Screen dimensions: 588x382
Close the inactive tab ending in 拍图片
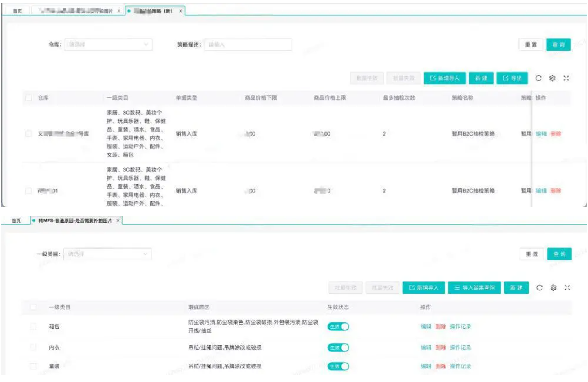tap(119, 11)
